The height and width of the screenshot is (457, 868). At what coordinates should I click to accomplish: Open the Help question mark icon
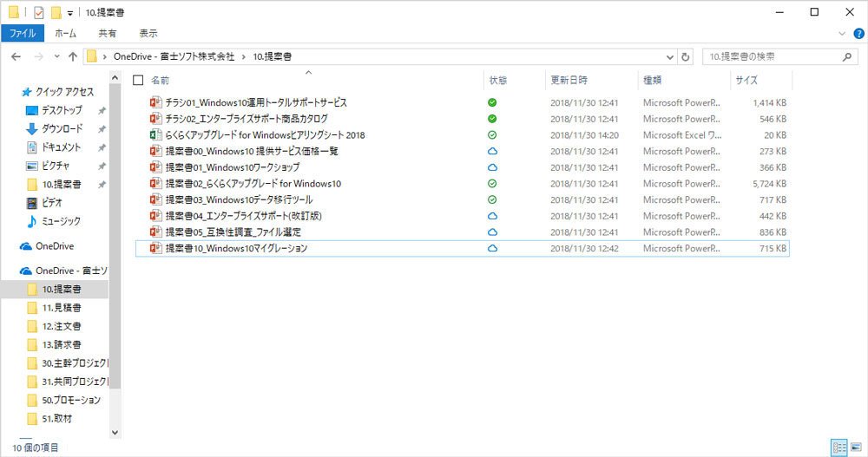click(858, 34)
